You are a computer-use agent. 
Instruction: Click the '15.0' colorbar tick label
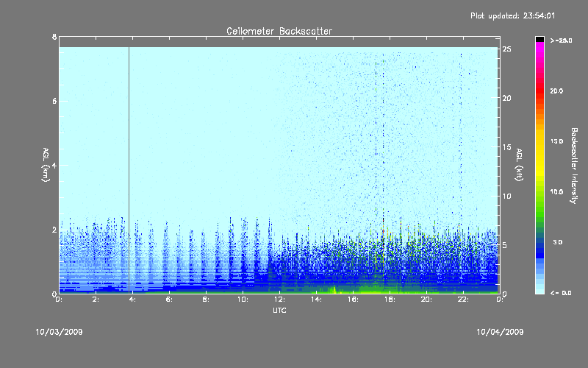pyautogui.click(x=556, y=141)
